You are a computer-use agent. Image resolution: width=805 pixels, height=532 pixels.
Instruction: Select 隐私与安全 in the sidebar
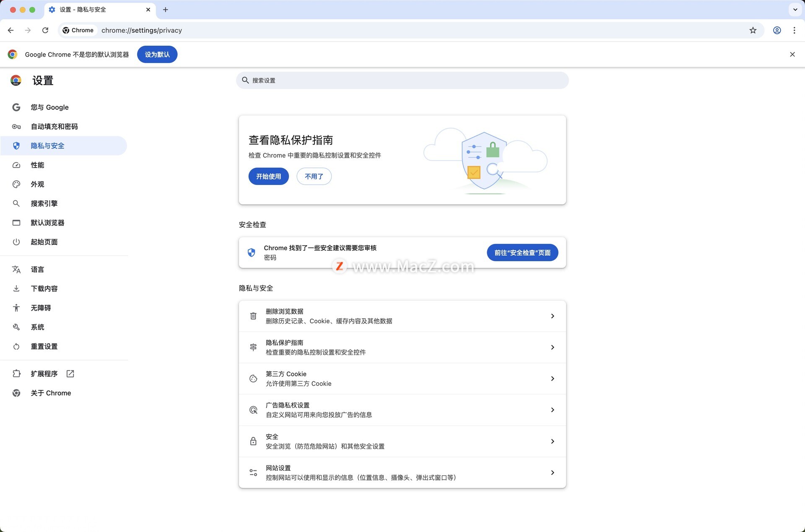point(64,146)
